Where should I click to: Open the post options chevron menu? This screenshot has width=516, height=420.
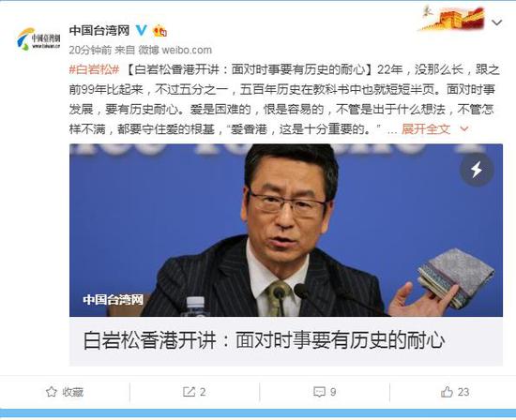[496, 22]
